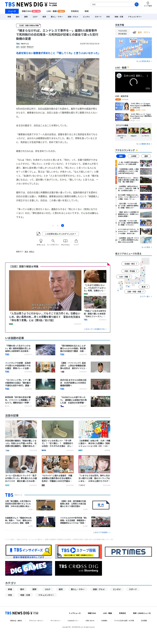Click the 【注目】深掘り解説＆特集 tag label
Screen dimensions: 157x644
(x=28, y=26)
